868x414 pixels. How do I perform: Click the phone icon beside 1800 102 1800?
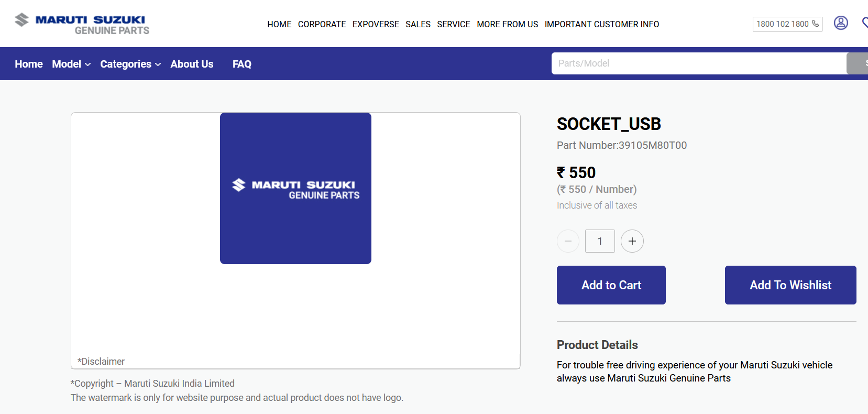(x=815, y=24)
